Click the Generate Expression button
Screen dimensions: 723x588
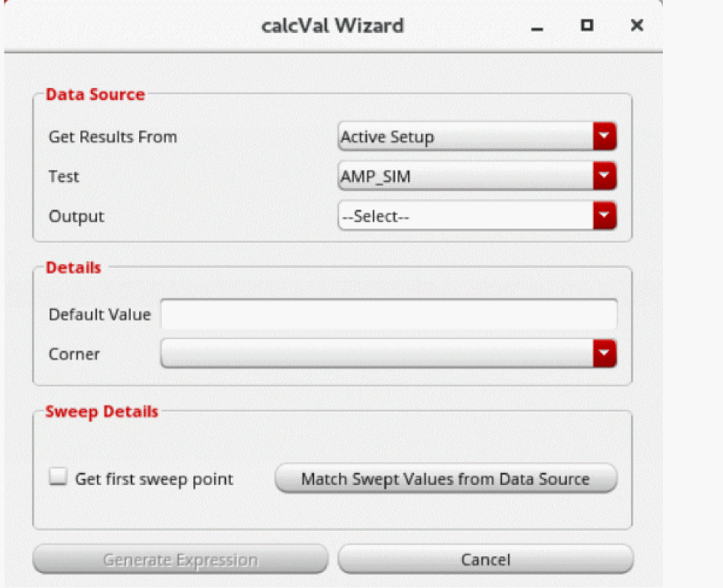180,559
